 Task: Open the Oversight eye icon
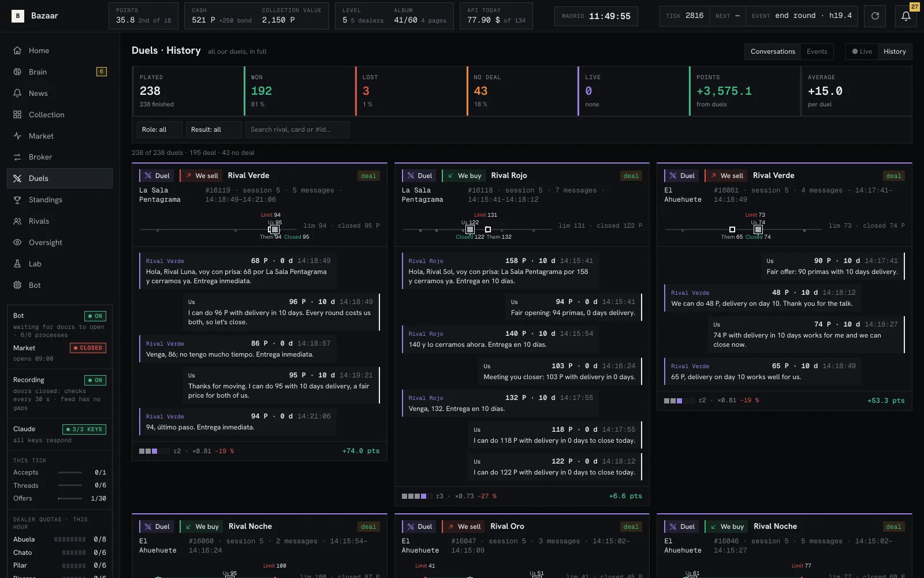(x=17, y=242)
